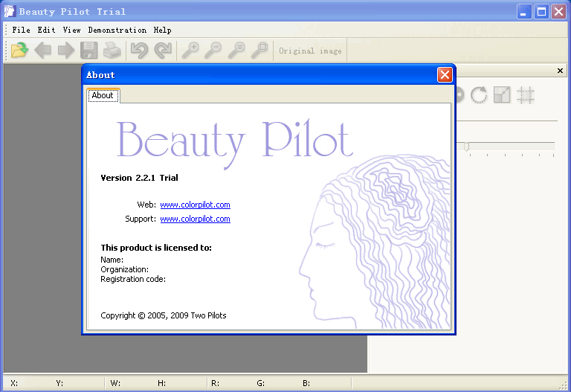Open the Help menu

[x=162, y=30]
